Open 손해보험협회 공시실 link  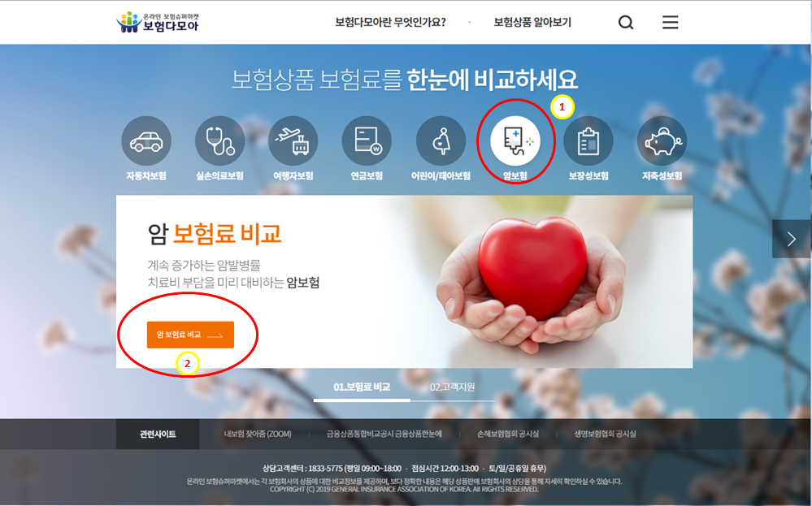[508, 434]
